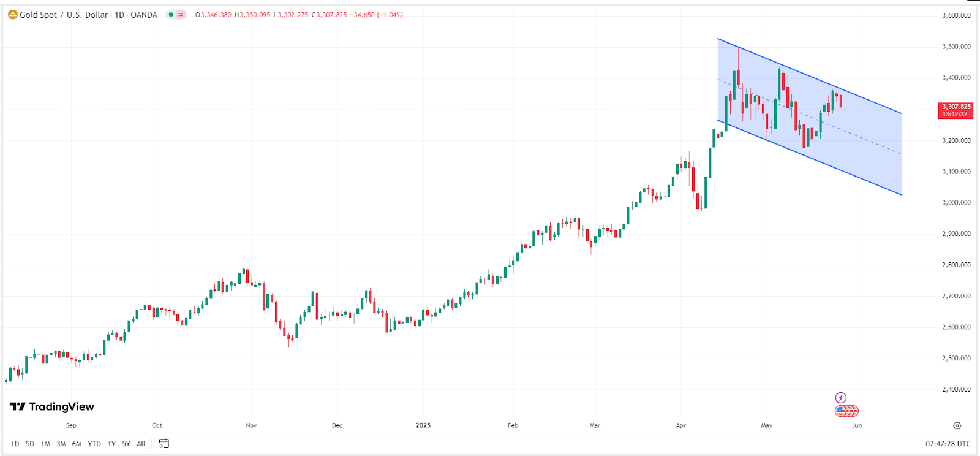Open the purple lightning events icon
This screenshot has height=456, width=980.
841,398
